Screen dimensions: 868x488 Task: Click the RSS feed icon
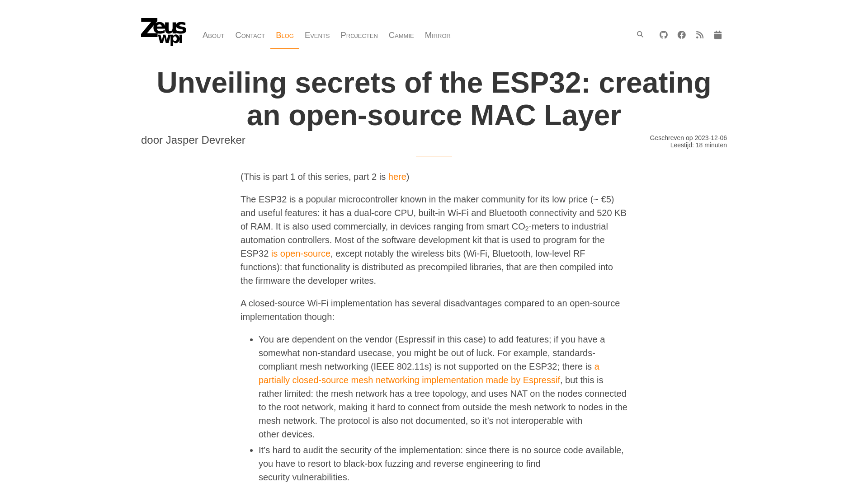click(699, 34)
